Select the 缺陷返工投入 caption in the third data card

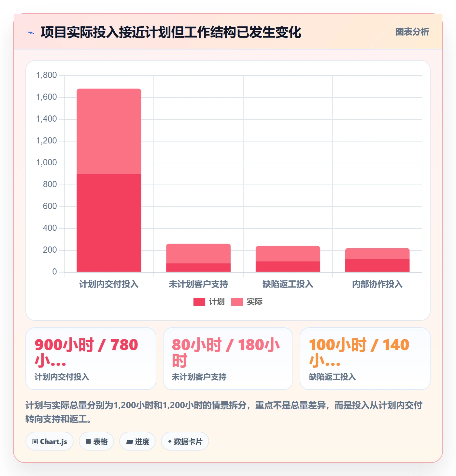[x=333, y=377]
